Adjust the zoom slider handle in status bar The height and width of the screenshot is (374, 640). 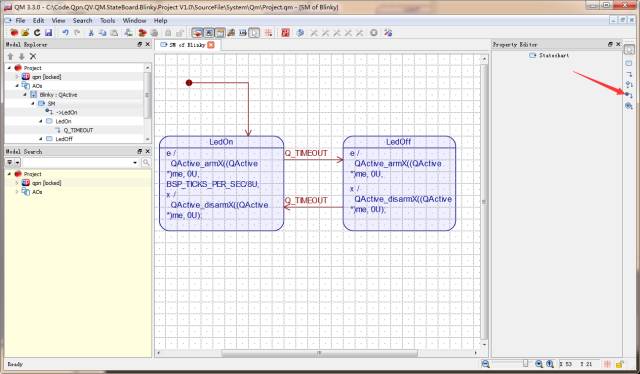pyautogui.click(x=525, y=364)
